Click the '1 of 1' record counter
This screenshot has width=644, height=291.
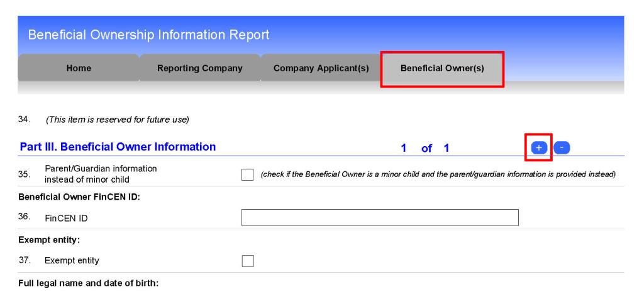coord(426,148)
